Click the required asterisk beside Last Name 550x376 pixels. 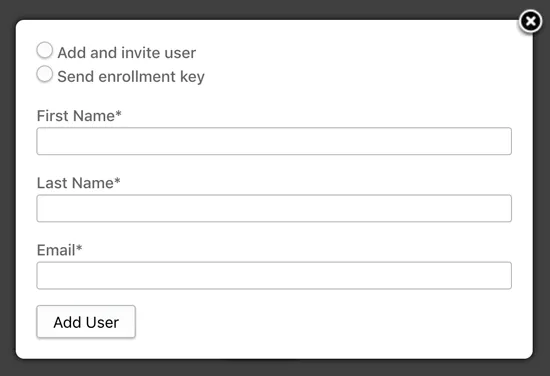117,181
